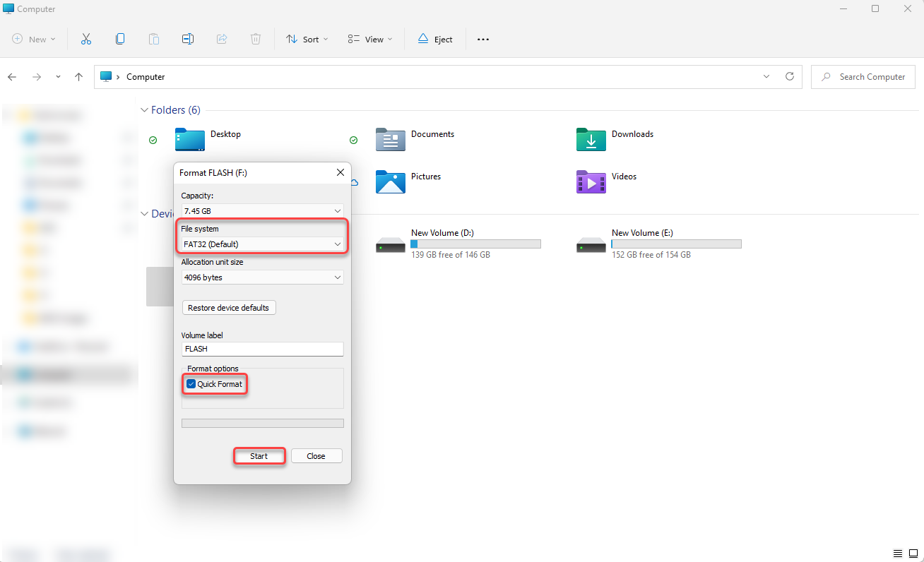Click the Cut scissors icon in toolbar
924x562 pixels.
86,40
